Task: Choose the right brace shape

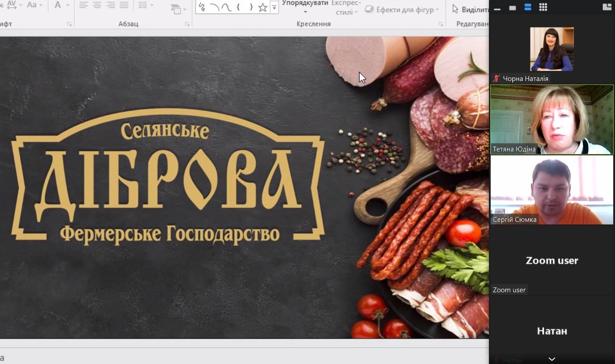Action: tap(251, 7)
